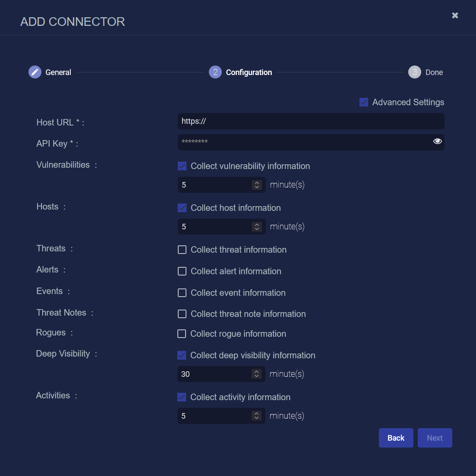Enable Collect alert information checkbox
This screenshot has width=476, height=476.
[x=182, y=271]
